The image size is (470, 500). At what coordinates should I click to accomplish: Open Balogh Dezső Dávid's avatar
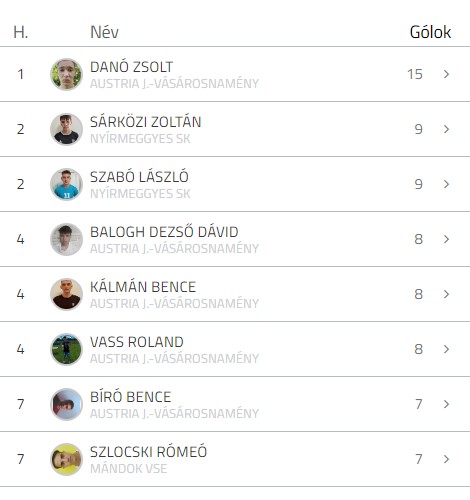(66, 239)
